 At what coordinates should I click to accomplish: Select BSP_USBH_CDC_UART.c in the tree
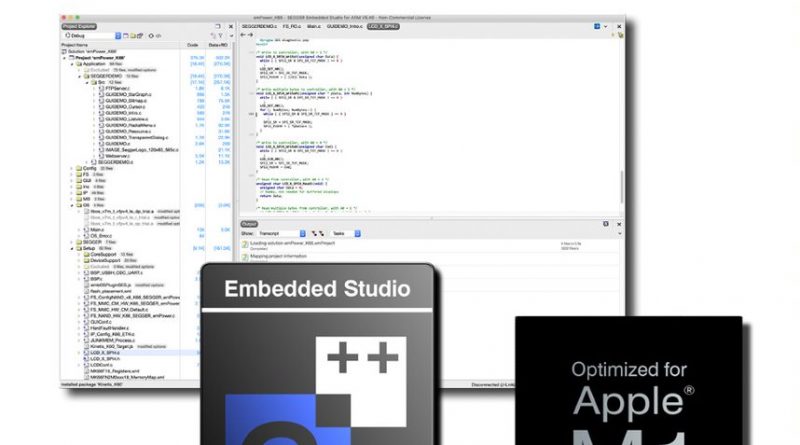[x=116, y=273]
